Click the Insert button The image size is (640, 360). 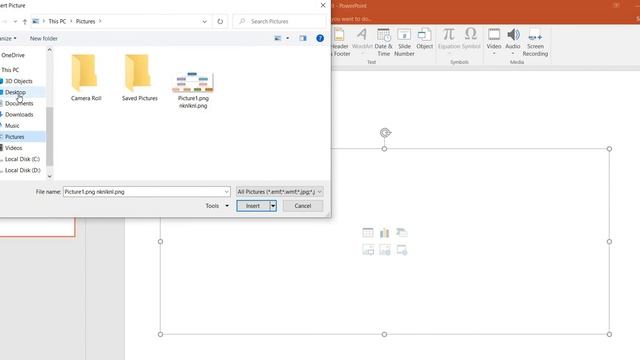pyautogui.click(x=253, y=206)
